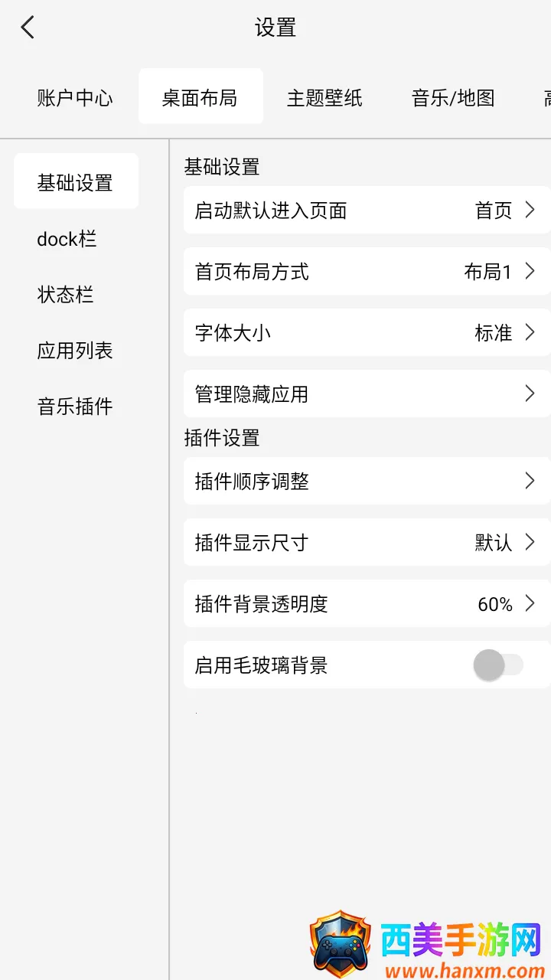Tap the 插件显示尺寸 arrow icon
Viewport: 551px width, 980px height.
coord(530,542)
